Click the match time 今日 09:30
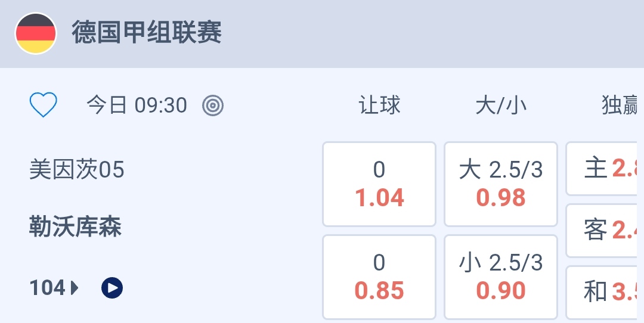The width and height of the screenshot is (644, 323). click(x=137, y=105)
